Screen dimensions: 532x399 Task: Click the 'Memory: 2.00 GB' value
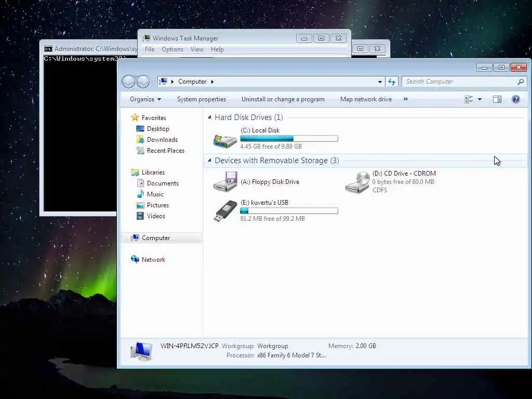(x=366, y=346)
